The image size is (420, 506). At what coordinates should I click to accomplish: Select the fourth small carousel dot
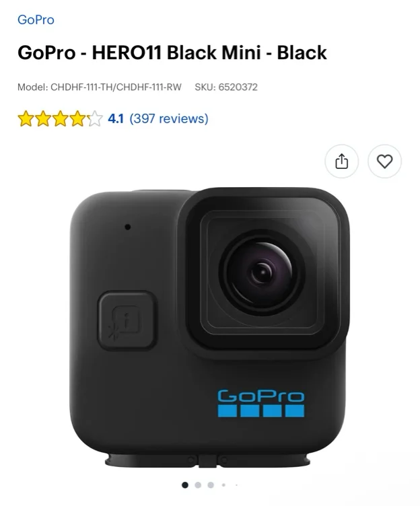coord(223,484)
